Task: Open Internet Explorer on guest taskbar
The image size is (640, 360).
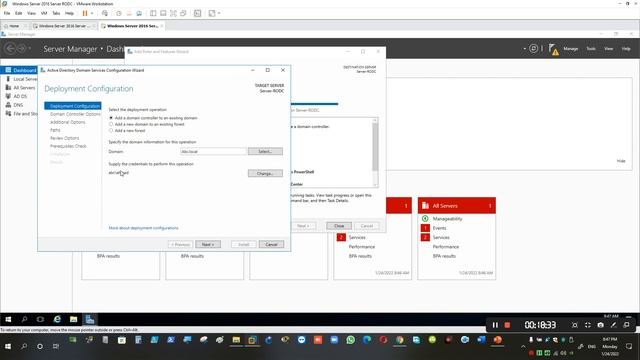Action: [x=57, y=319]
